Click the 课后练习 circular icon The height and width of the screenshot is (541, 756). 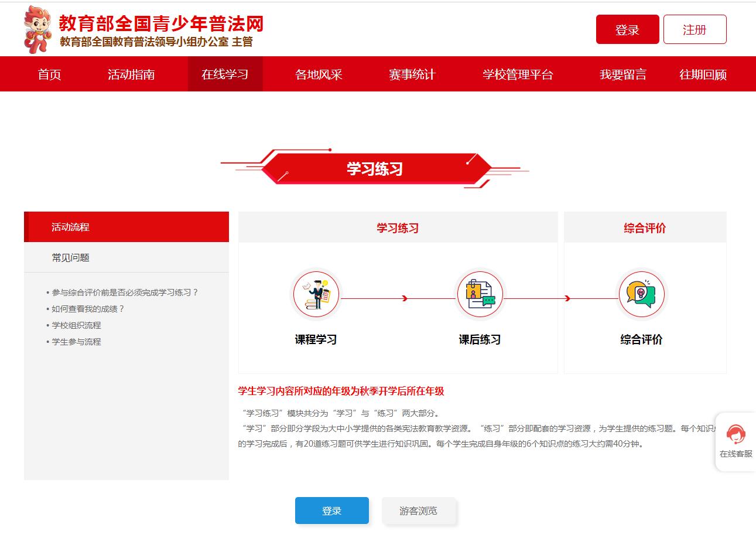480,295
